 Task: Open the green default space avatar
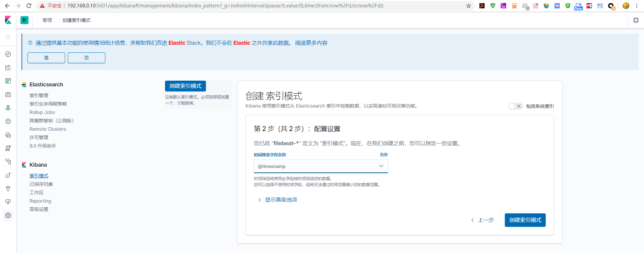24,20
